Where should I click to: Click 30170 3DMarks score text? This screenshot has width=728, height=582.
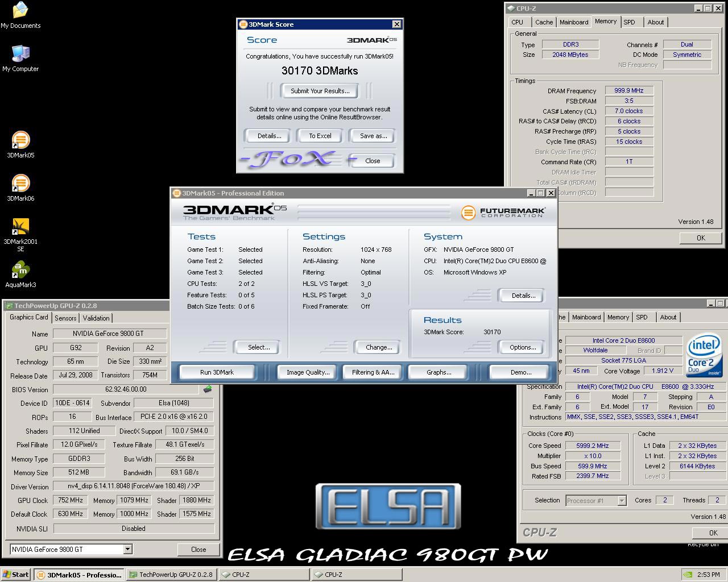point(320,71)
